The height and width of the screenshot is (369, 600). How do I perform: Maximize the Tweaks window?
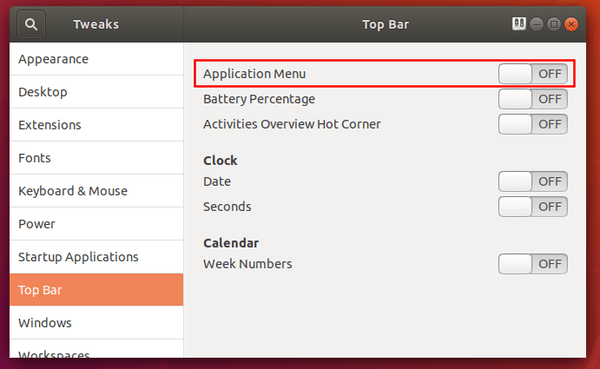coord(554,24)
